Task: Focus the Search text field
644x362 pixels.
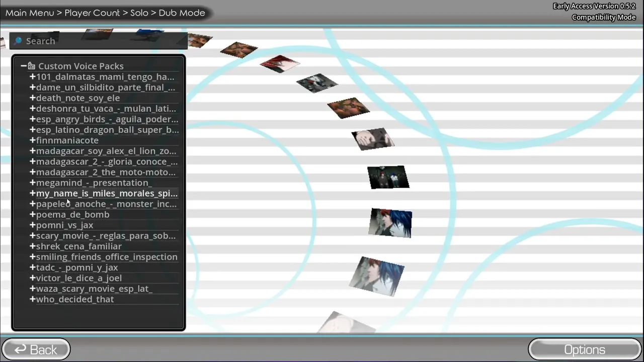Action: pyautogui.click(x=98, y=41)
